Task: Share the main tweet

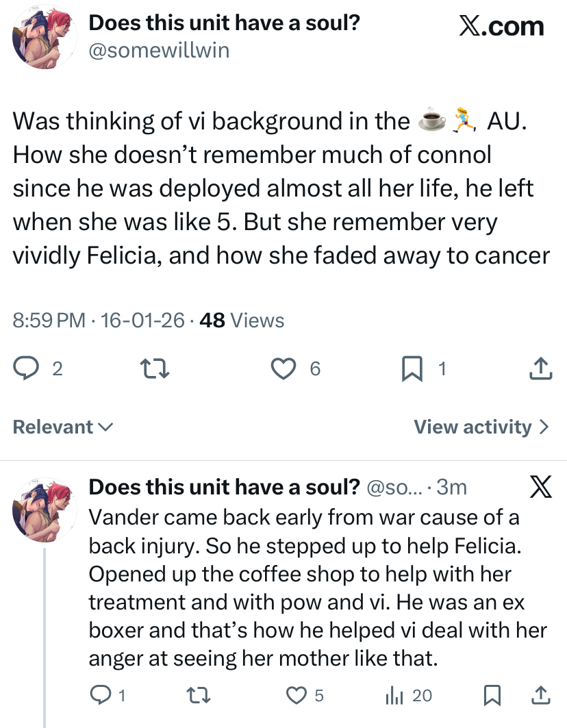Action: [540, 369]
